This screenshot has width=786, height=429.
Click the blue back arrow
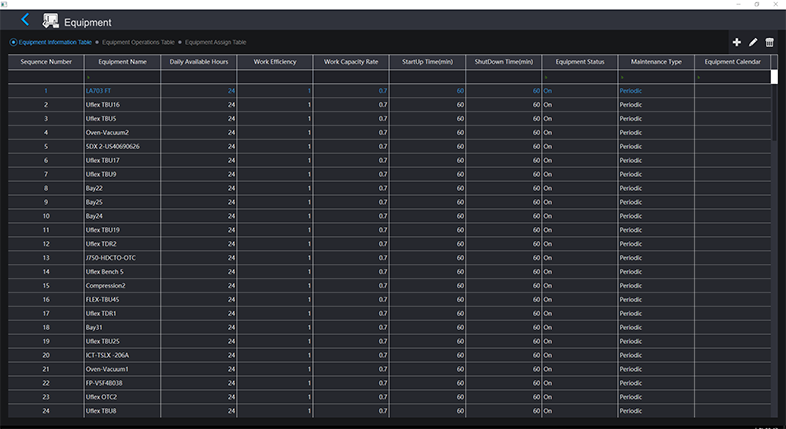tap(25, 19)
